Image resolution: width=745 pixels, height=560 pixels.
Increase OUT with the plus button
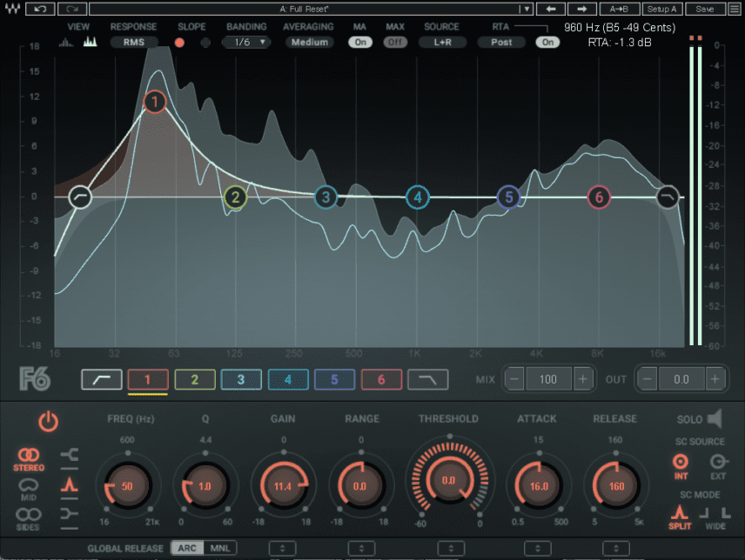(715, 379)
